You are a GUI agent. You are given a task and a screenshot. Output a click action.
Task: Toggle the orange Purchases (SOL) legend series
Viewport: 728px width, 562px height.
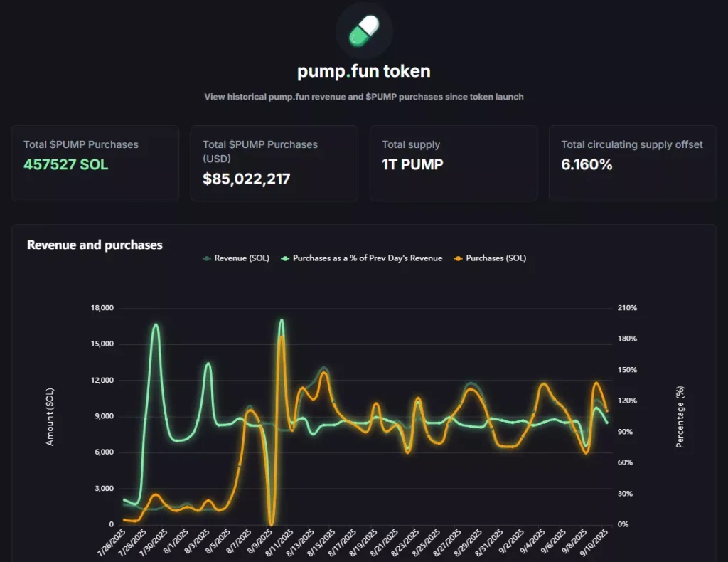491,258
